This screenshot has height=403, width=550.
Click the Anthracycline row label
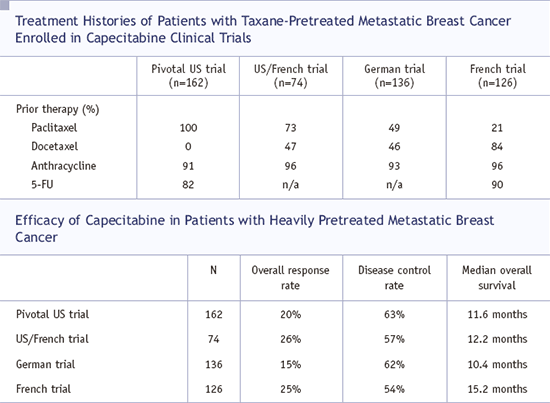[x=63, y=166]
